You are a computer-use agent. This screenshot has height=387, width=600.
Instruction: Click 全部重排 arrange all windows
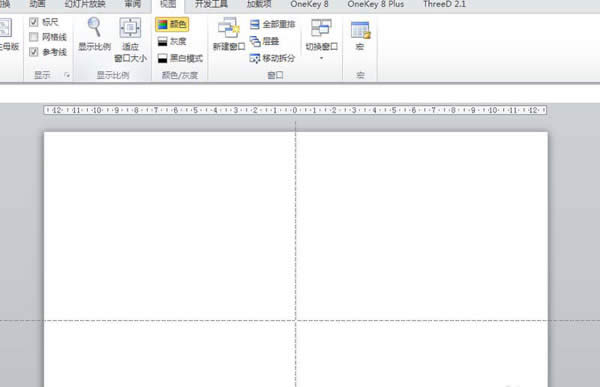click(272, 24)
